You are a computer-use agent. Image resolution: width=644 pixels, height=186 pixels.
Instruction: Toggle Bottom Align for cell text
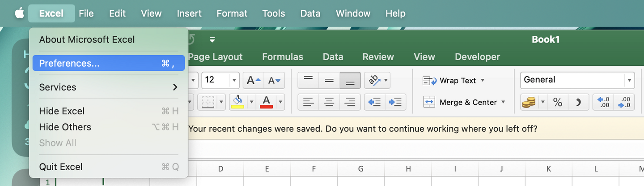(350, 81)
